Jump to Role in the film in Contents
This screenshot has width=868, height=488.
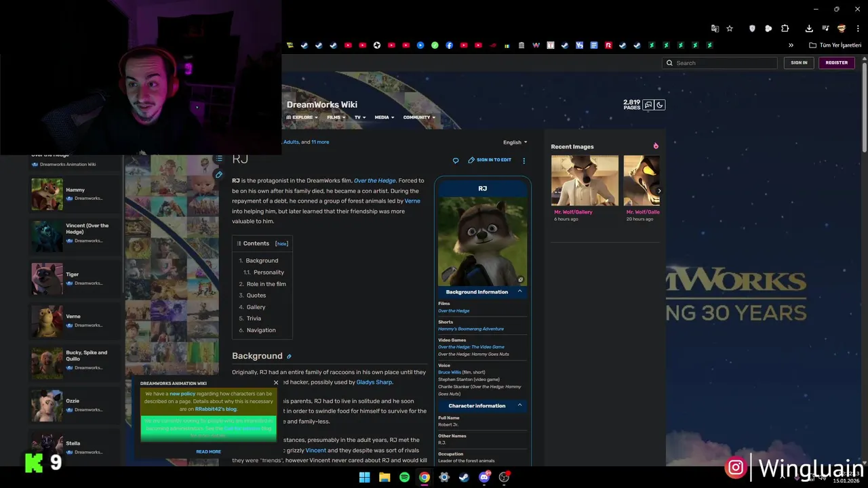tap(266, 284)
